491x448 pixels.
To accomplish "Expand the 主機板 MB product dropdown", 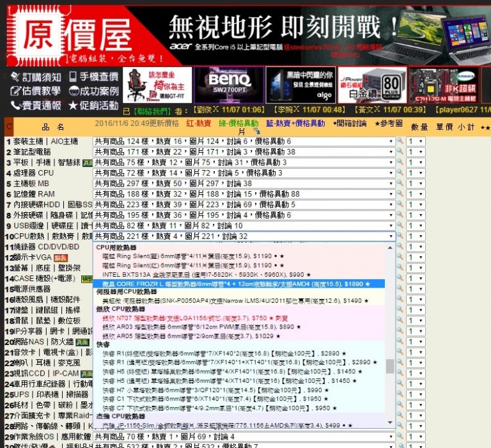I will tap(244, 184).
